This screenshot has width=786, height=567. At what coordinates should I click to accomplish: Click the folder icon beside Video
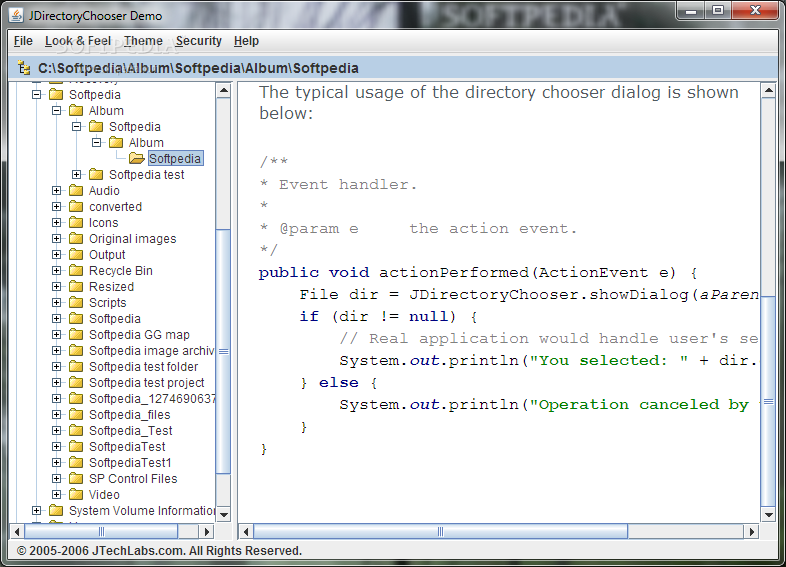(x=76, y=495)
